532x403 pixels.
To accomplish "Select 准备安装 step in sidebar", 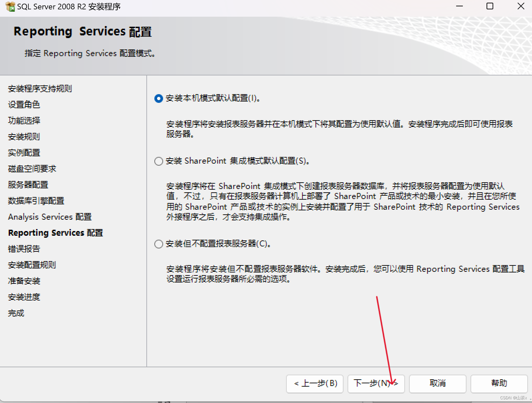I will (24, 281).
